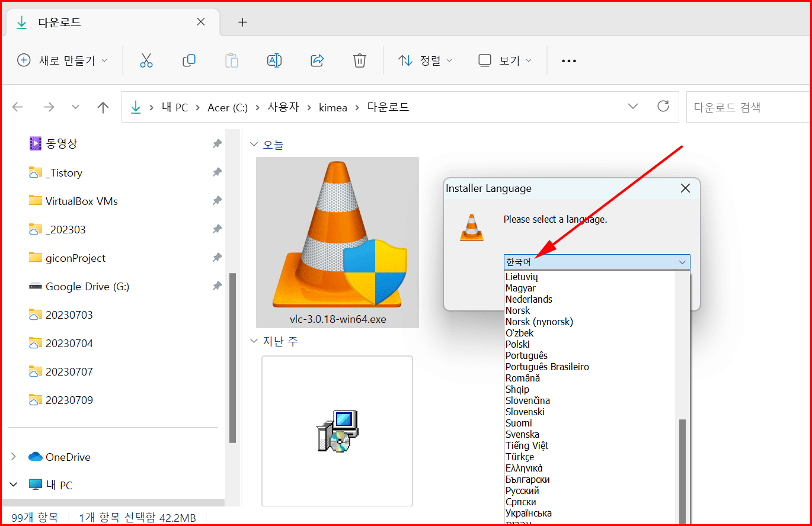Click the Rename icon in toolbar
Screen dimensions: 812x526
coord(274,60)
